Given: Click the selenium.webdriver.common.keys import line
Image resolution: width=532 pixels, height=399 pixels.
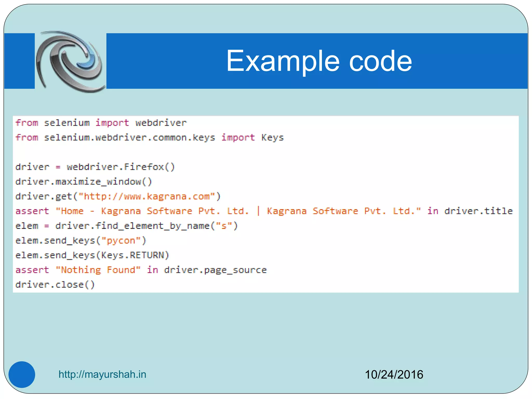Looking at the screenshot, I should tap(150, 137).
